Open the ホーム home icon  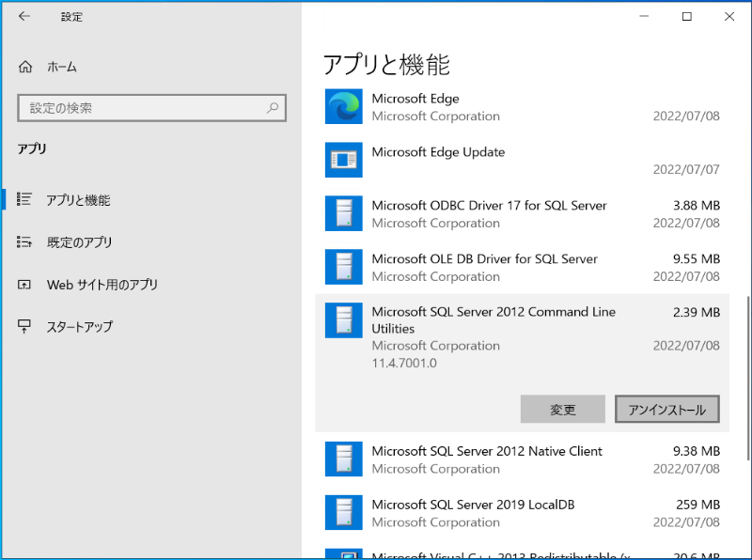(x=25, y=67)
